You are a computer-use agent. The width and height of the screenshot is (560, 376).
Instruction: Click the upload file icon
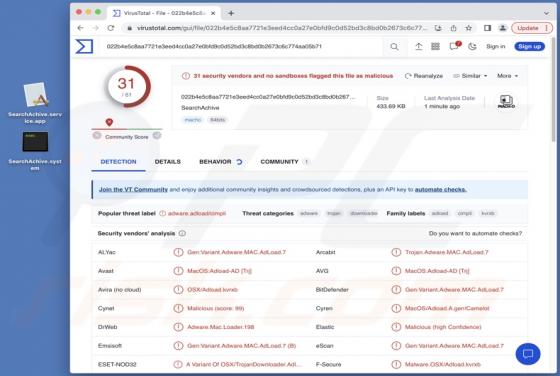(x=418, y=46)
